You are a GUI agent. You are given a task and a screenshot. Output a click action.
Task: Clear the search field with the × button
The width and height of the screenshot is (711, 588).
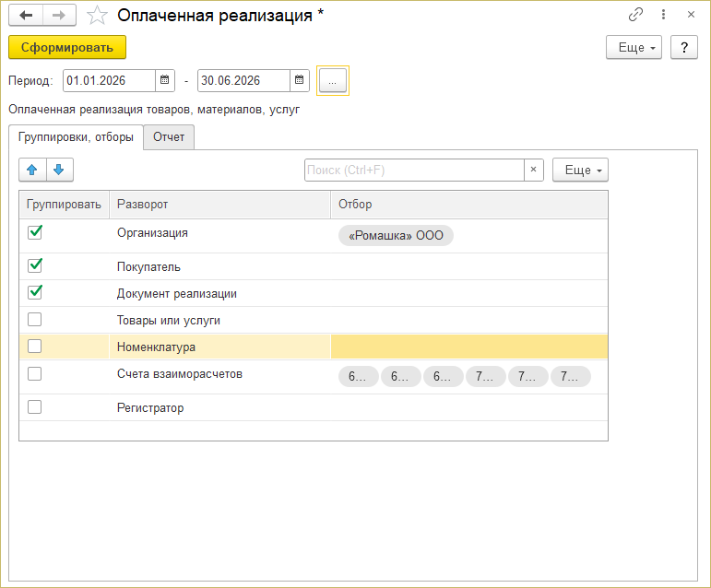tap(534, 170)
